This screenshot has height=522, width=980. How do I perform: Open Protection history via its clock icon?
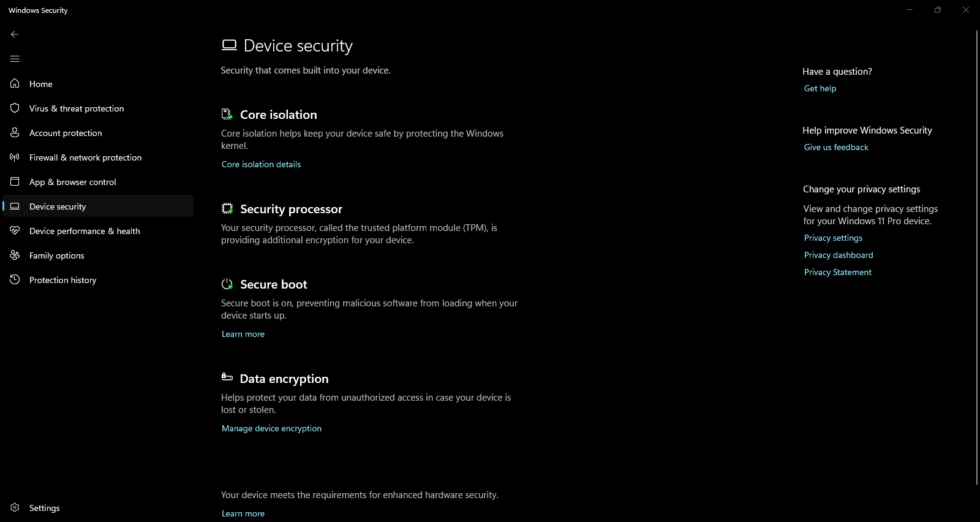click(15, 280)
